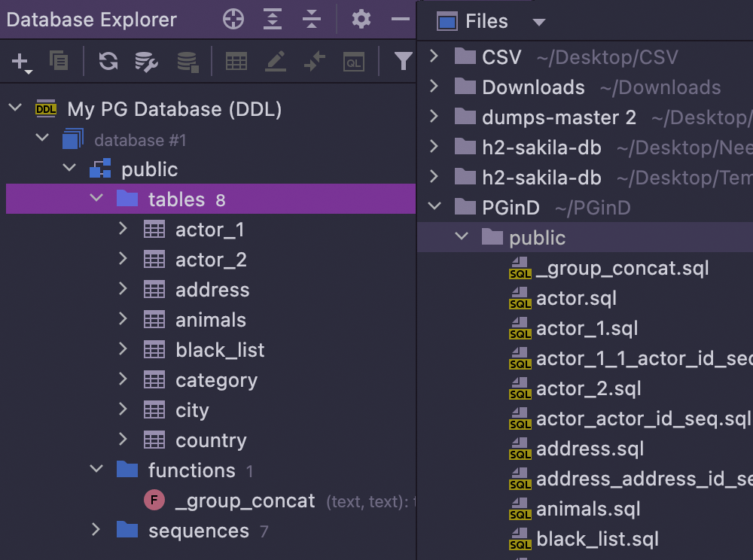Collapse the tables folder node
Viewport: 753px width, 560px height.
(x=96, y=199)
